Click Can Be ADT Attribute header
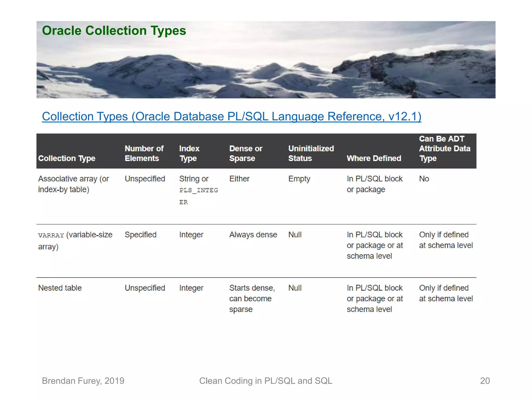 click(444, 149)
